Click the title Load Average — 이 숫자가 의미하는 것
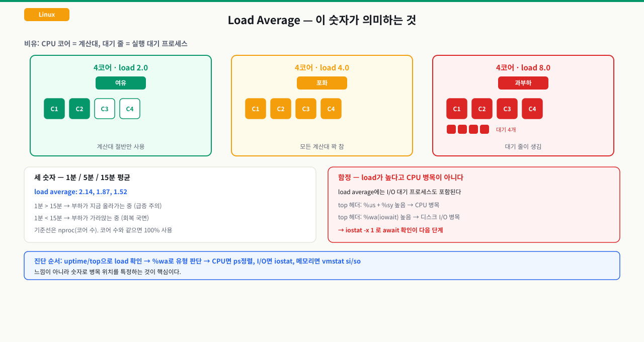Screen dimensions: 644x342 (x=322, y=20)
